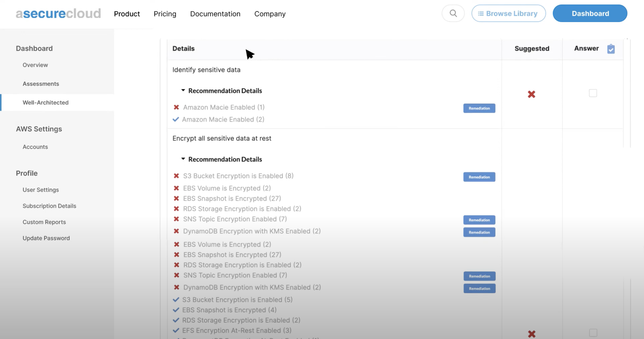Open Update Password
Screen dimensions: 644x339
point(46,238)
